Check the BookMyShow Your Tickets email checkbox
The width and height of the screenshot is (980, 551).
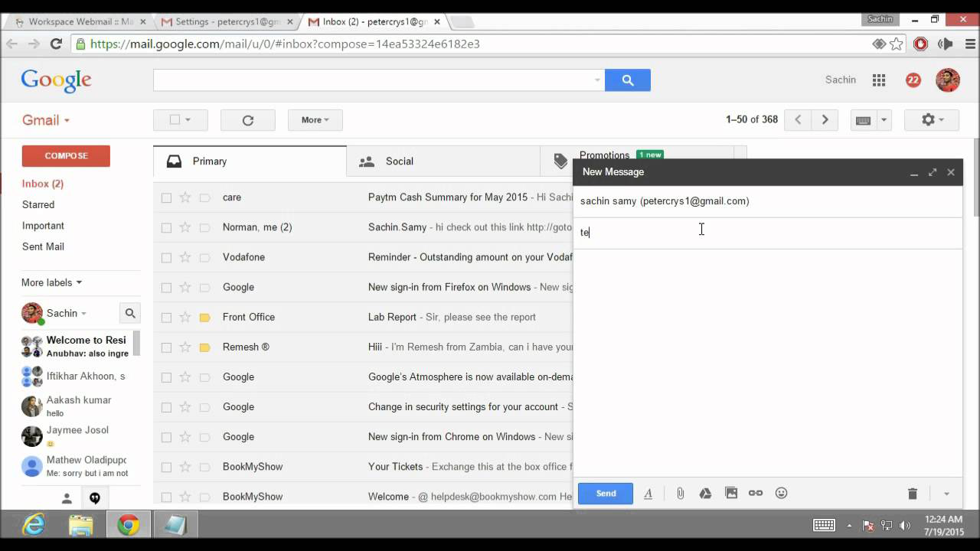166,466
